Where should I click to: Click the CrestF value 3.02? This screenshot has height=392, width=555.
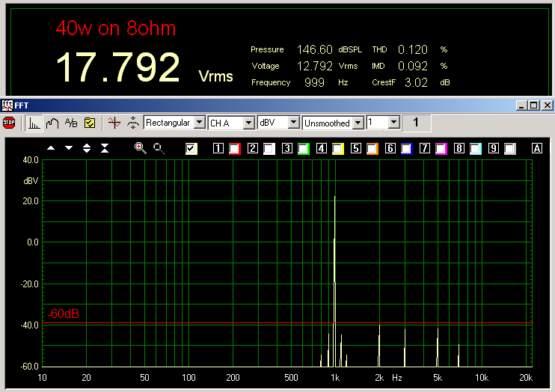(416, 82)
